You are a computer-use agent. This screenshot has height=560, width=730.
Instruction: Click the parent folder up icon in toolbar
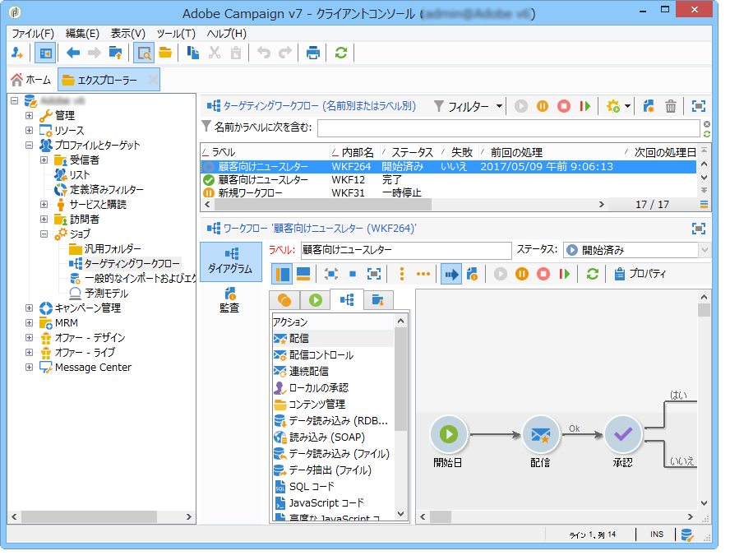(x=117, y=53)
